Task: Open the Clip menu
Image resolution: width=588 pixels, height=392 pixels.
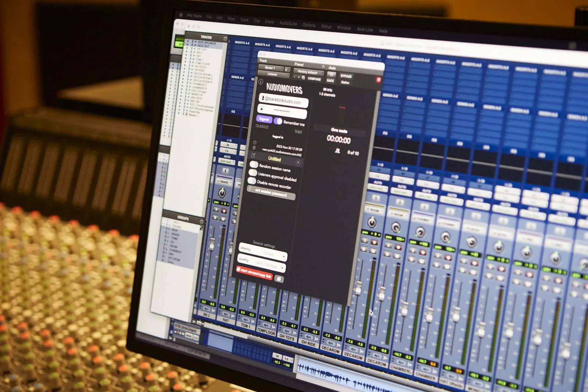Action: [257, 21]
